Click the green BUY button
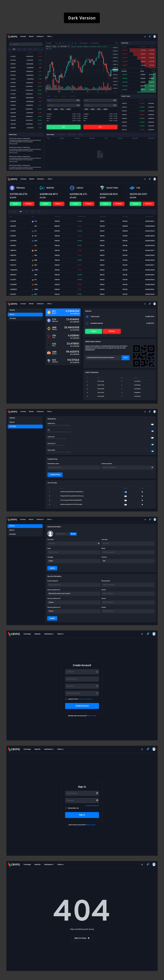The image size is (164, 980). (64, 127)
